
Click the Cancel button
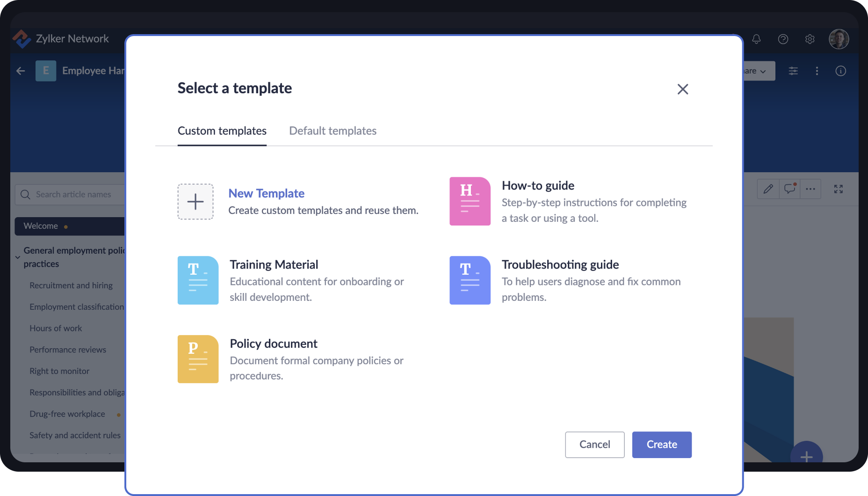(594, 445)
